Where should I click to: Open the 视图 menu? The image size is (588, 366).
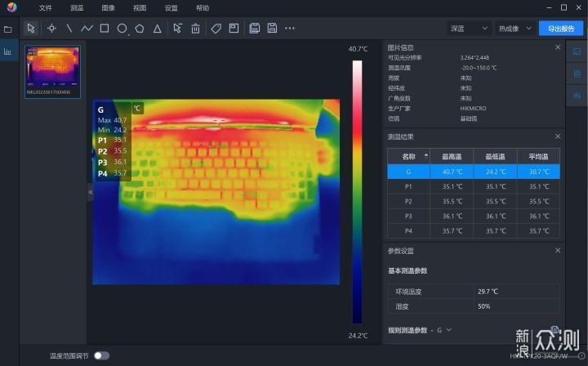140,8
